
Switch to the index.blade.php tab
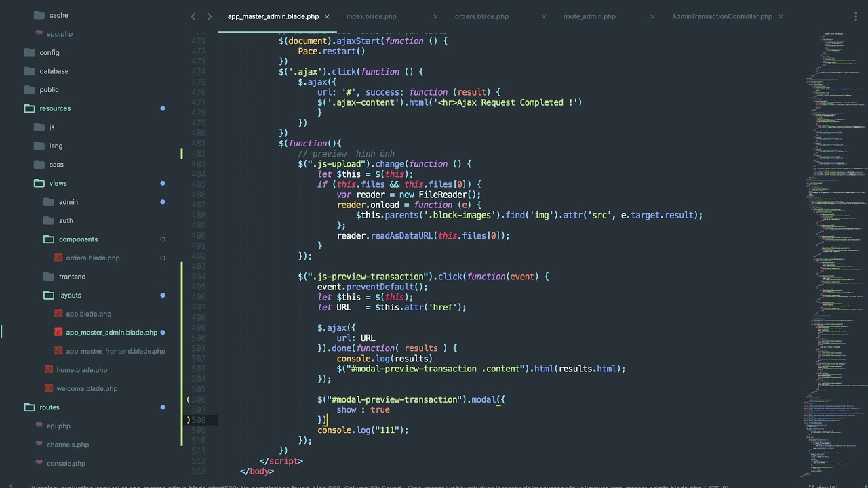371,16
